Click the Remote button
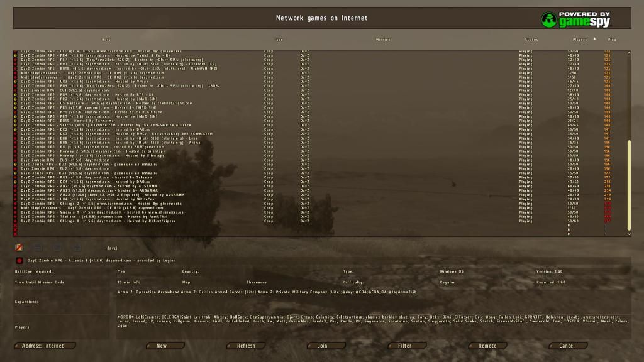Screen dimensions: 644x362 click(x=487, y=346)
